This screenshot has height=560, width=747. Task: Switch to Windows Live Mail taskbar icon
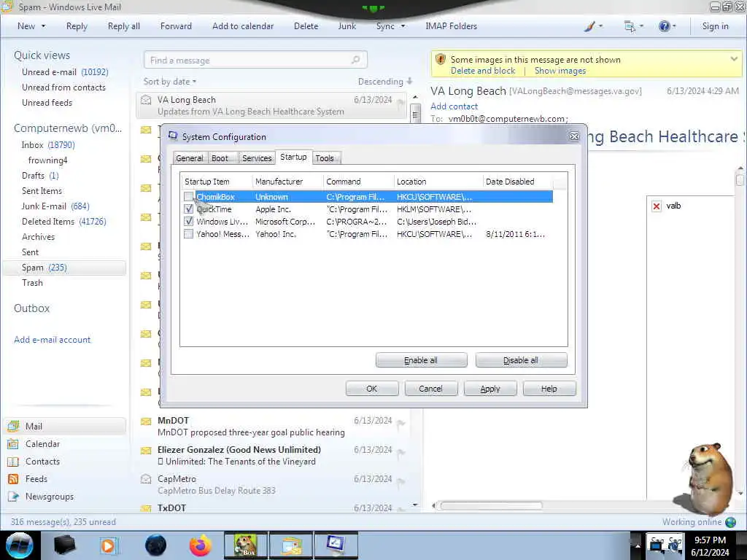(x=291, y=545)
